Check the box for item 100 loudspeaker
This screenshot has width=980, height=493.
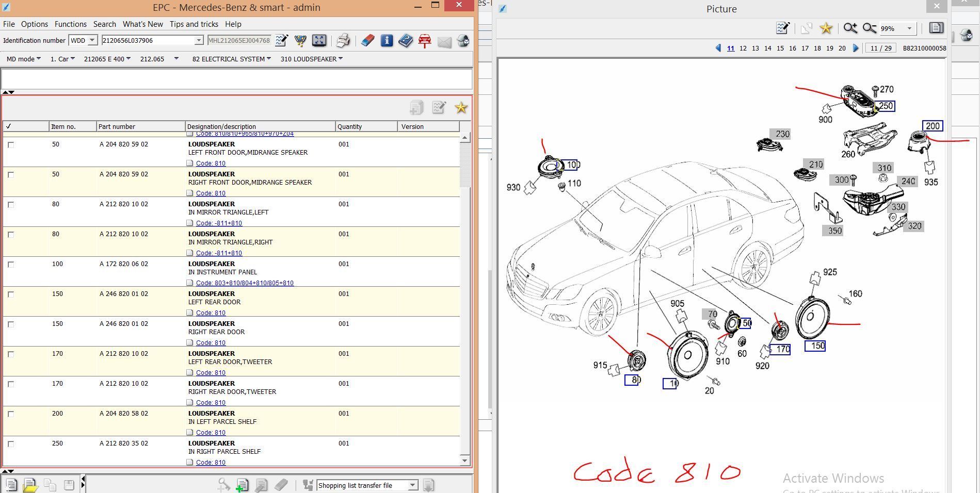pyautogui.click(x=11, y=265)
